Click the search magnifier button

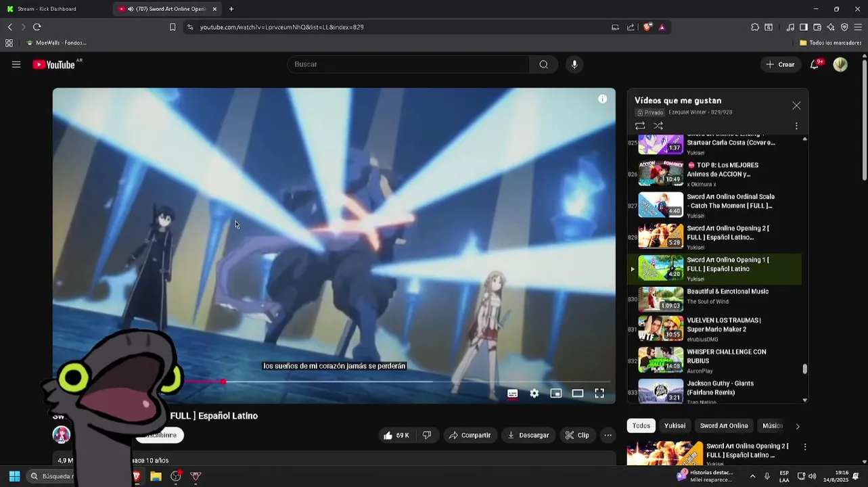click(543, 64)
